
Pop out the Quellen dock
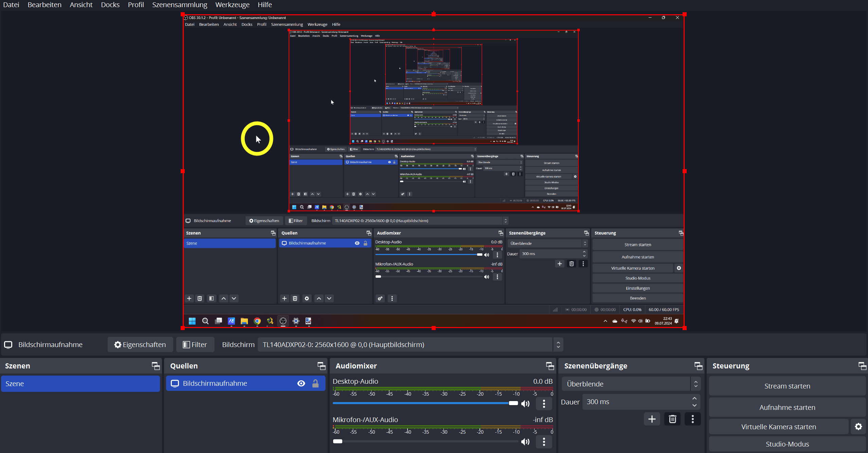pyautogui.click(x=321, y=366)
